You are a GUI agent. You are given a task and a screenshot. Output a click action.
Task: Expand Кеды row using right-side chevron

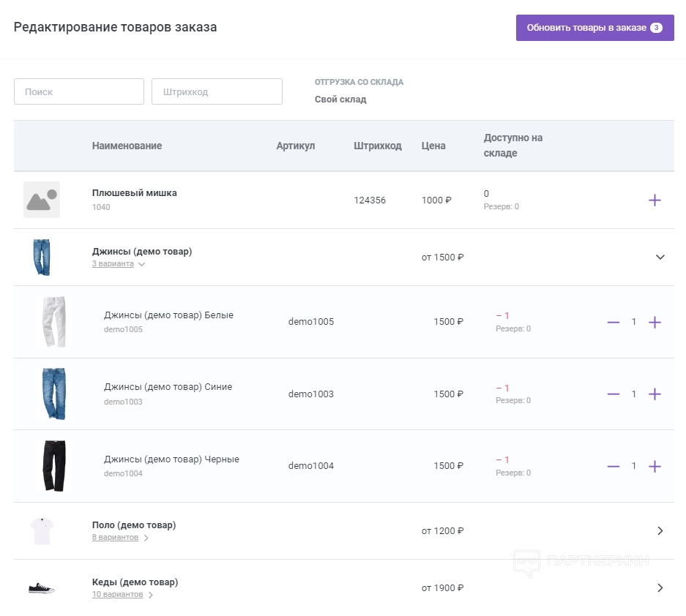coord(660,588)
